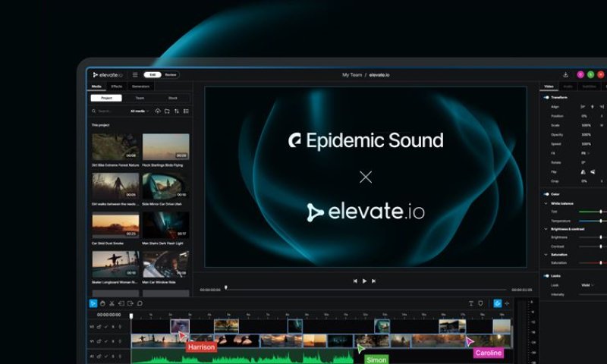Viewport: 607px width, 364px height.
Task: Toggle the blue snapping icon on timeline
Action: pos(498,303)
